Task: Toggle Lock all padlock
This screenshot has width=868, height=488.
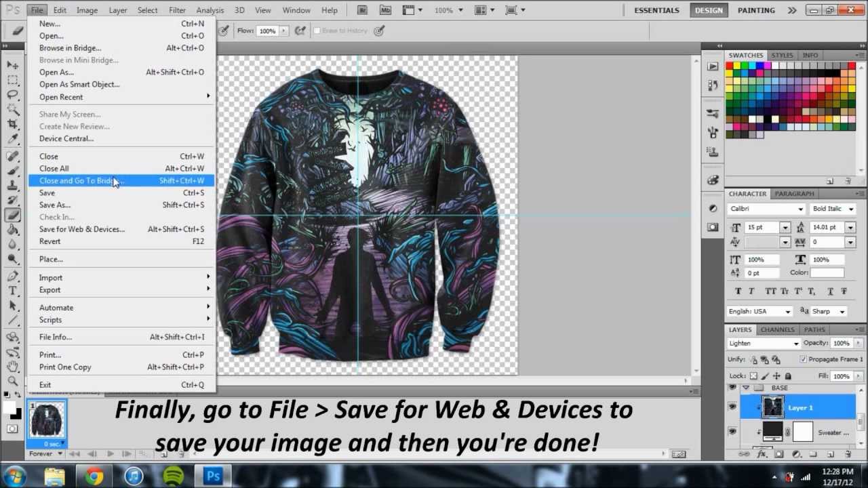Action: click(787, 376)
